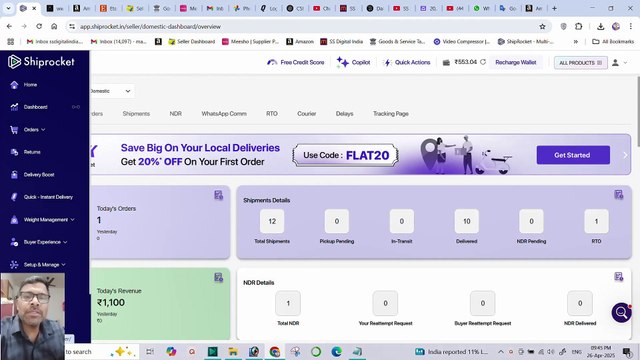This screenshot has height=360, width=640.
Task: Open the Copilot assistant
Action: click(353, 62)
